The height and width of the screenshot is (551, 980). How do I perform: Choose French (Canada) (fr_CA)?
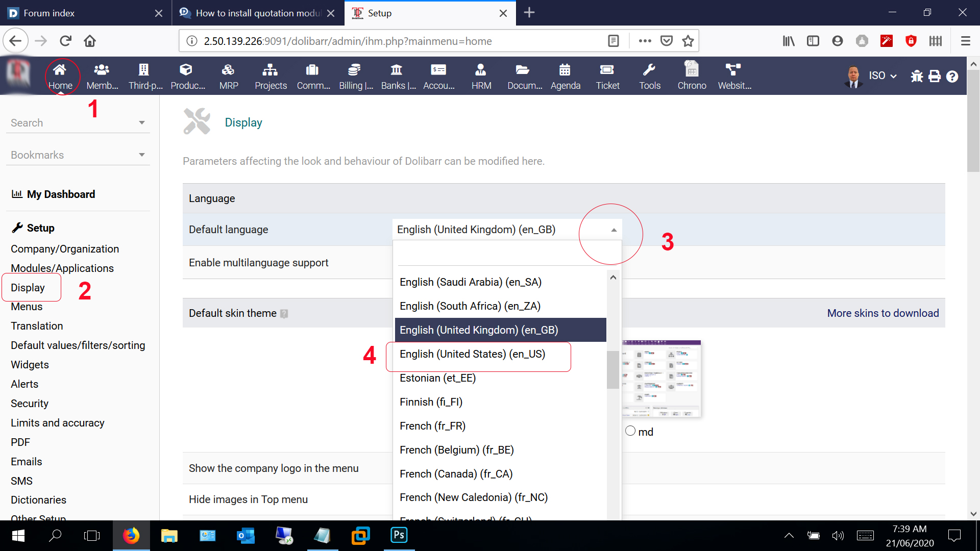pyautogui.click(x=500, y=474)
